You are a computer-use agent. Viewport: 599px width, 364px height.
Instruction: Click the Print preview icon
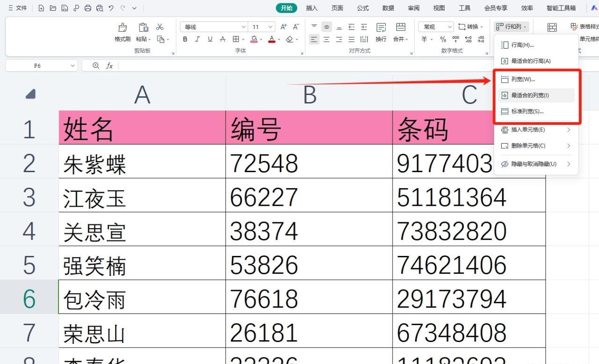pos(99,8)
